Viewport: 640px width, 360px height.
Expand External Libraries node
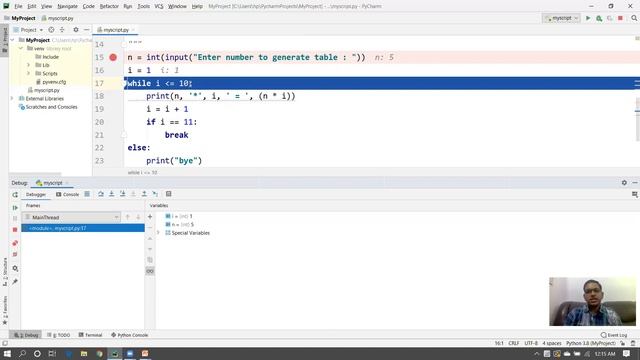(12, 98)
